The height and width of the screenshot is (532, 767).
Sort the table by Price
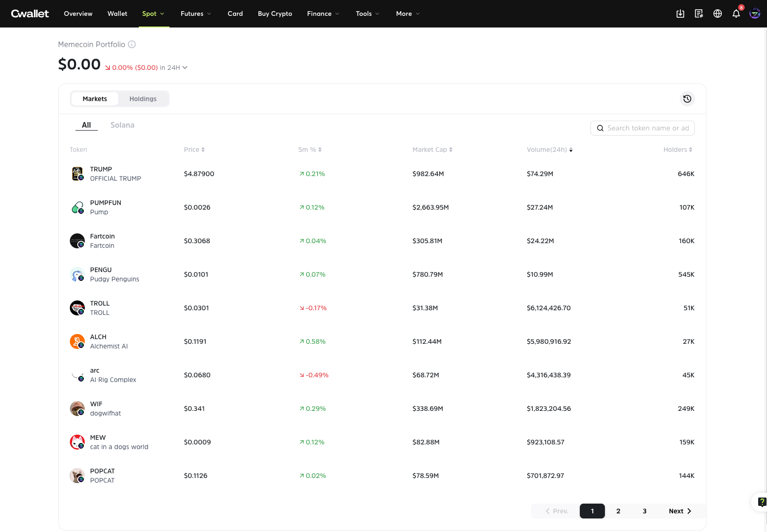(194, 150)
